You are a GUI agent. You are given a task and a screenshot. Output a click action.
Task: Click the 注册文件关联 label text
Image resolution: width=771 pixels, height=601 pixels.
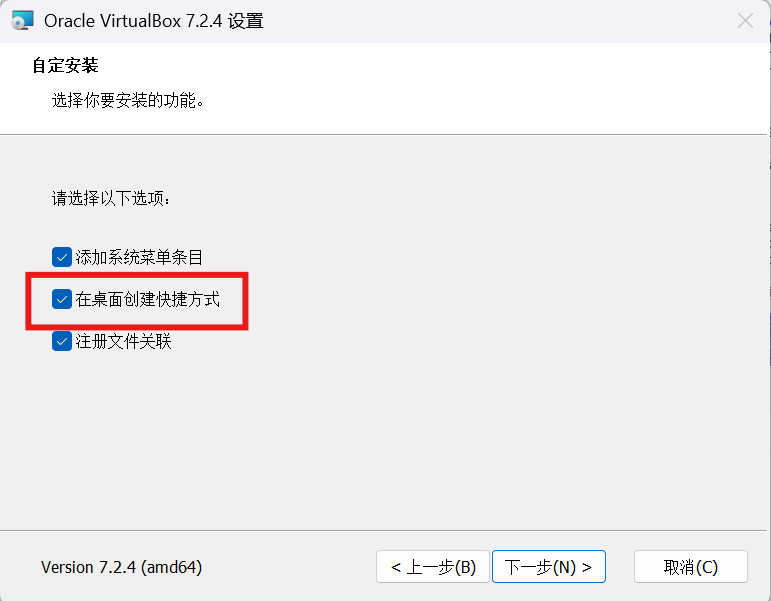tap(123, 341)
